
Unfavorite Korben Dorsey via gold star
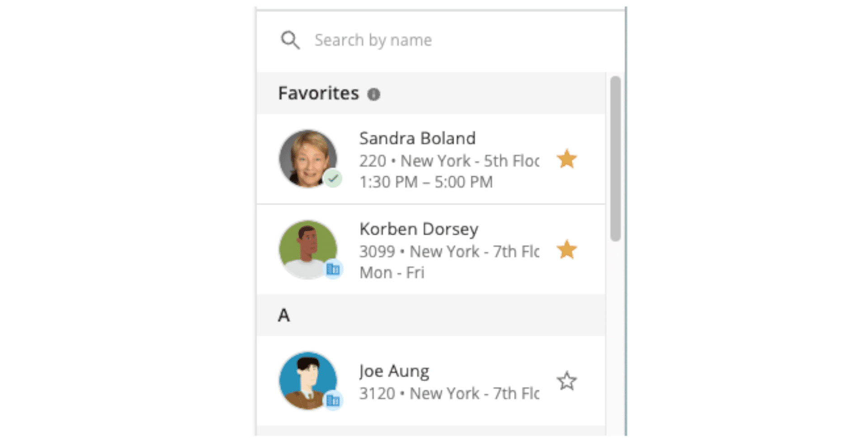pos(566,249)
